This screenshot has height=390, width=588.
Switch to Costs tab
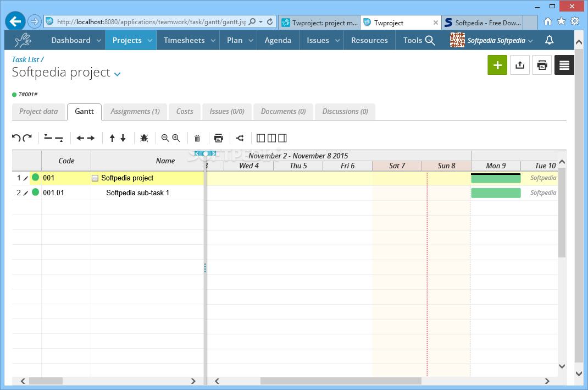[185, 112]
